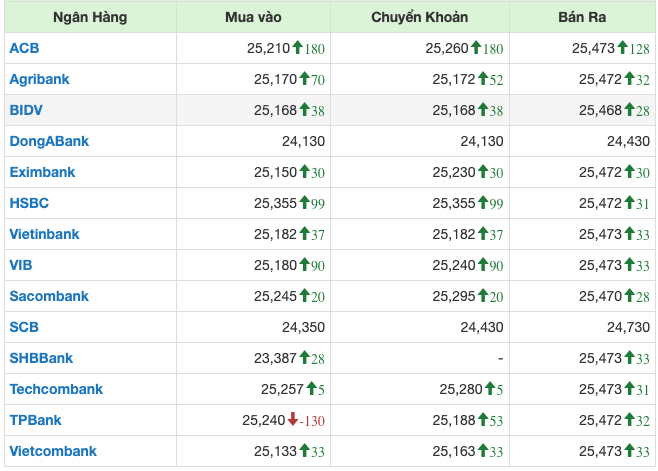Select the SHBBank link
The image size is (658, 471).
41,358
